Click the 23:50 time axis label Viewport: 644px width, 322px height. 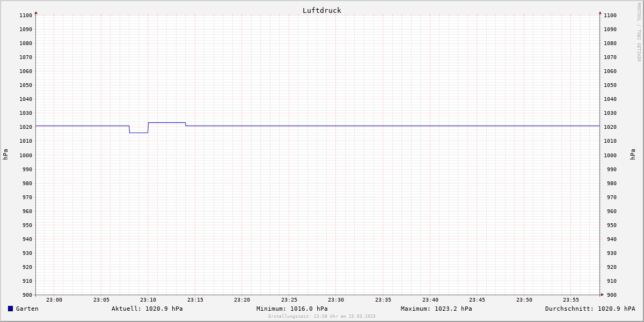click(x=524, y=300)
